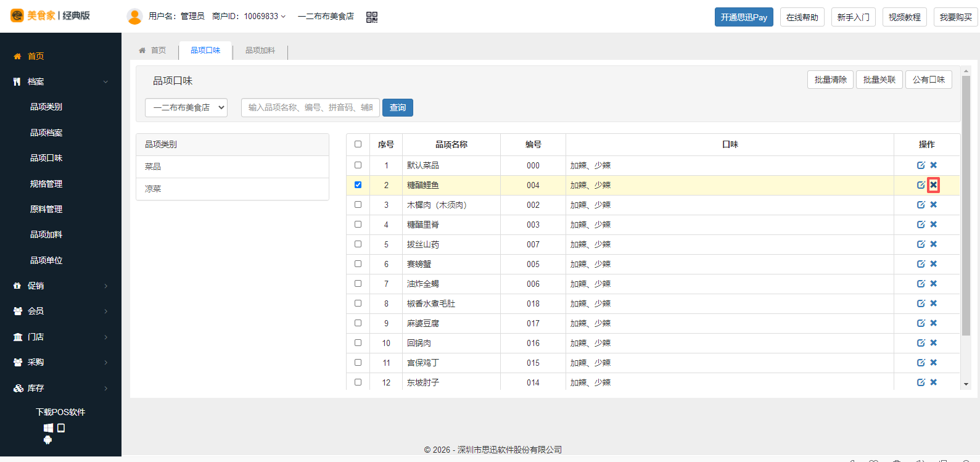Viewport: 980px width, 462px height.
Task: Click the 公有口味 button
Action: (x=929, y=80)
